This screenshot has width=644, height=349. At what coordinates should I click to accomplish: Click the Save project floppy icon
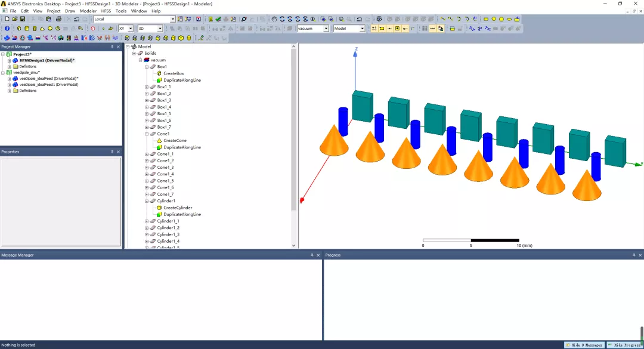tap(23, 19)
